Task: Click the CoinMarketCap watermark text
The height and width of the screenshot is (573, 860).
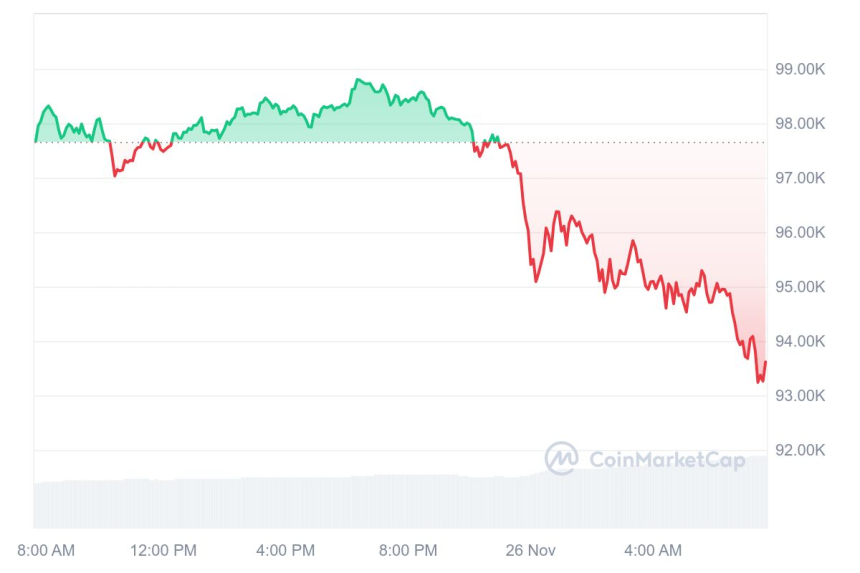Action: (x=667, y=460)
